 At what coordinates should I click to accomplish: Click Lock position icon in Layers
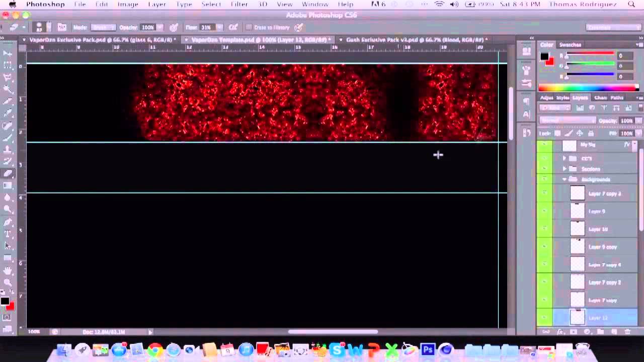coord(580,133)
